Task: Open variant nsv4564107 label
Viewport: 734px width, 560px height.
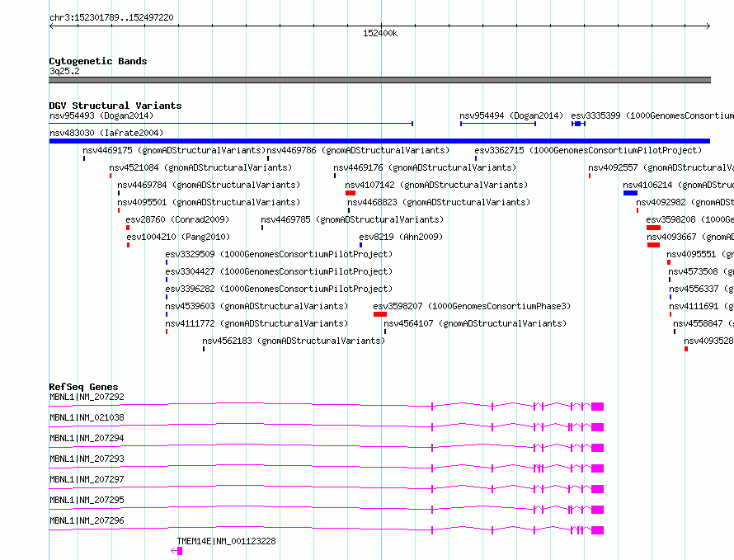Action: pyautogui.click(x=475, y=323)
